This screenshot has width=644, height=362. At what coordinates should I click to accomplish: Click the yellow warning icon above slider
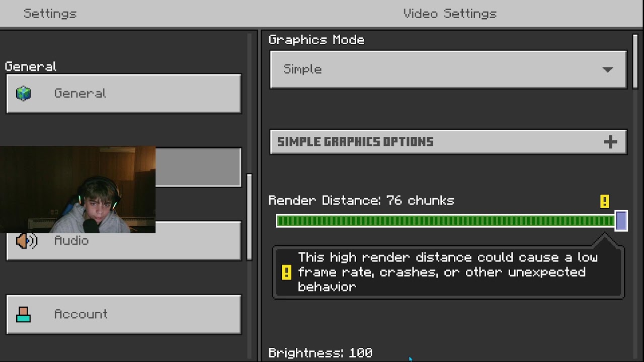(605, 202)
